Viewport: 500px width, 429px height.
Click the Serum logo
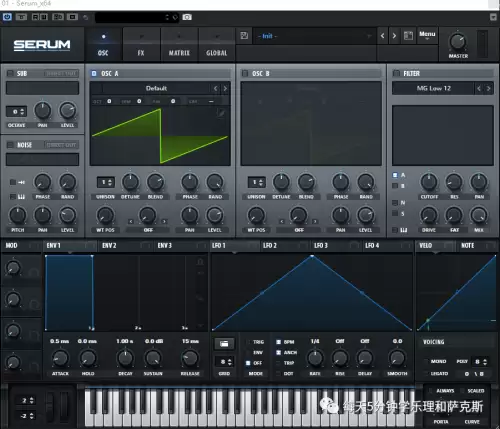click(42, 45)
